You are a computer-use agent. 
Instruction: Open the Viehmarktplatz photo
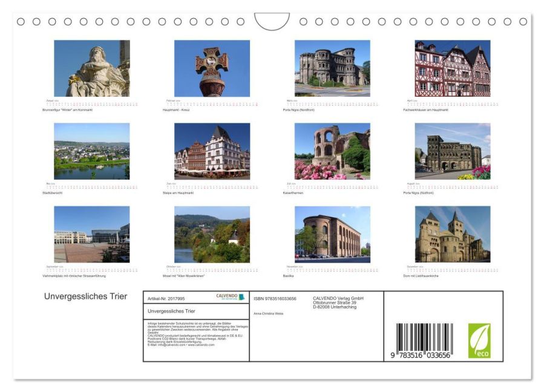[92, 235]
